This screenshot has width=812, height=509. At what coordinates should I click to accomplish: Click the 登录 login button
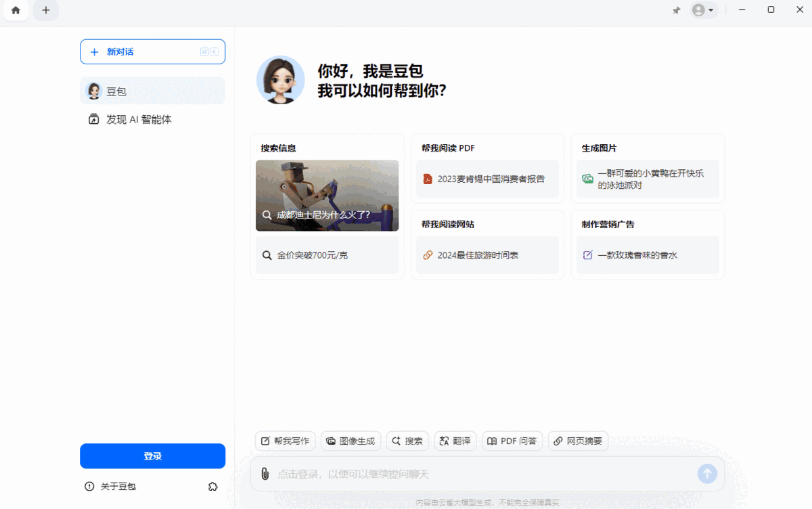(152, 456)
